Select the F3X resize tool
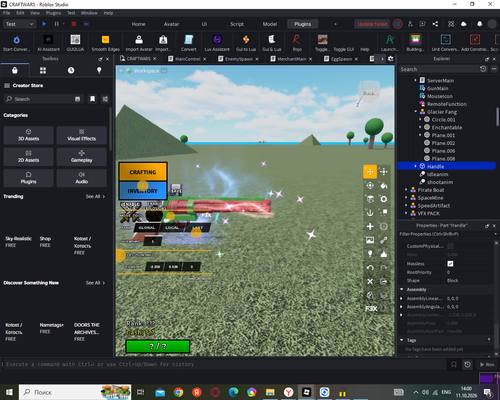Viewport: 500px width, 400px height. click(384, 172)
